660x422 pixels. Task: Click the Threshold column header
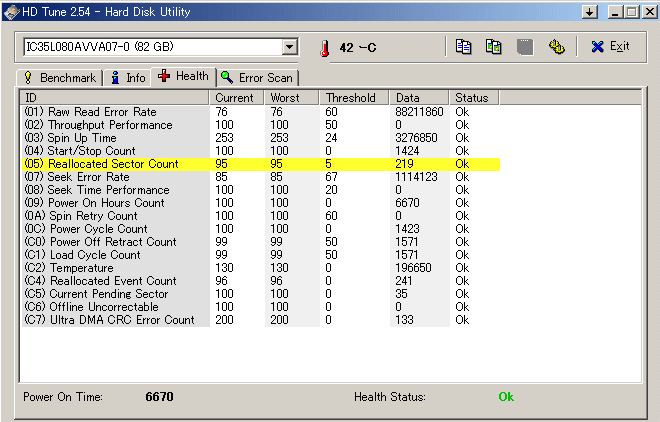[x=354, y=98]
